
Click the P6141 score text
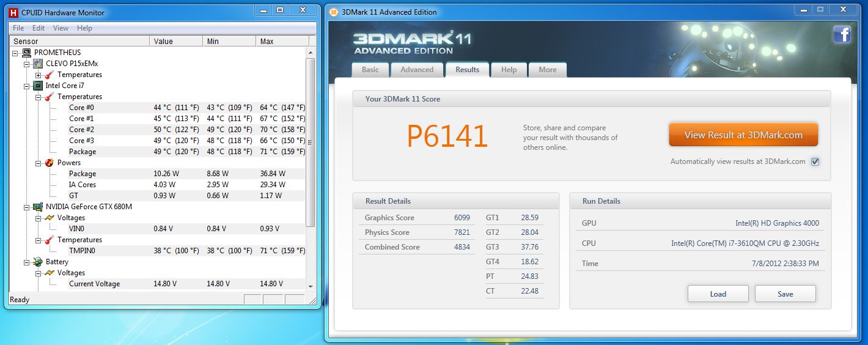pyautogui.click(x=447, y=136)
